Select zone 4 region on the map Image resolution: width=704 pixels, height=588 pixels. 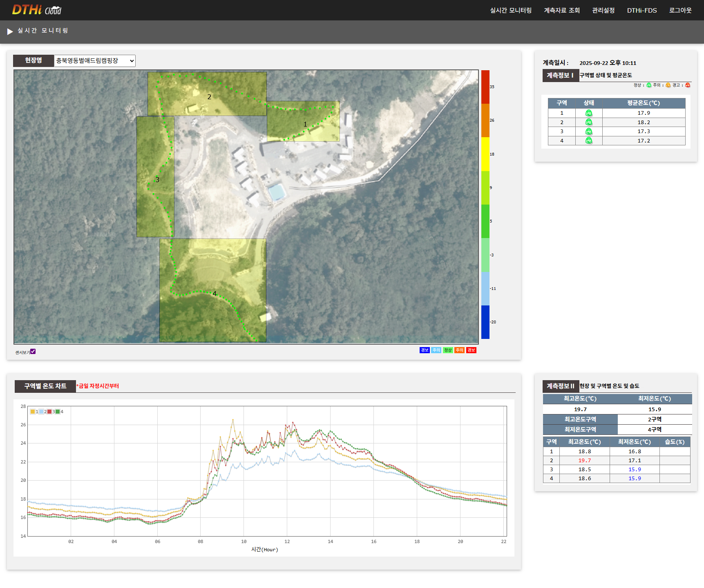click(213, 290)
